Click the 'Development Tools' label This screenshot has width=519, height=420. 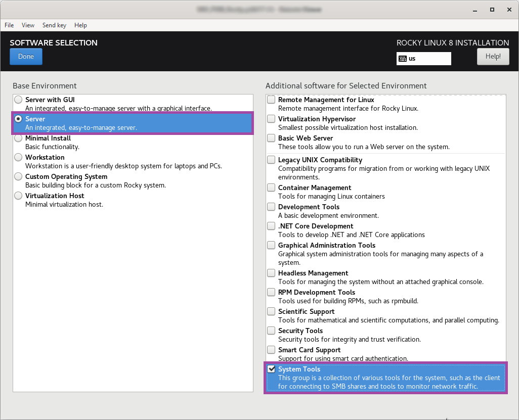pyautogui.click(x=309, y=207)
